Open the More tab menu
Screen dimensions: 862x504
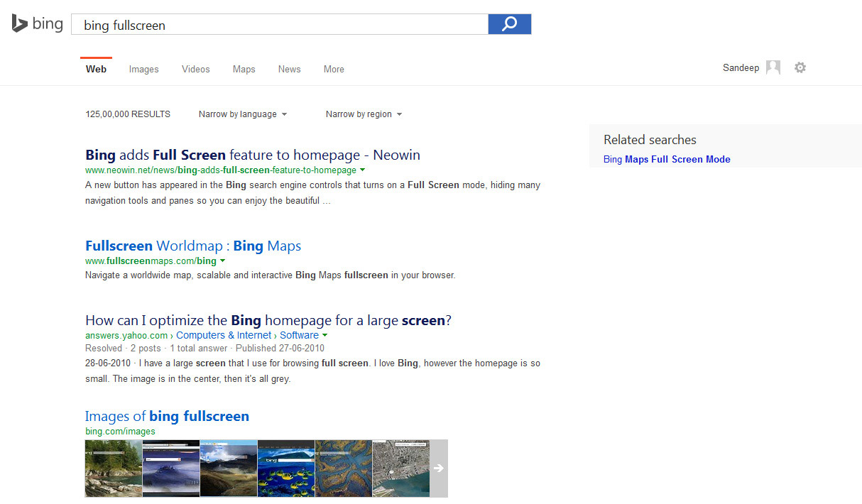pyautogui.click(x=334, y=70)
